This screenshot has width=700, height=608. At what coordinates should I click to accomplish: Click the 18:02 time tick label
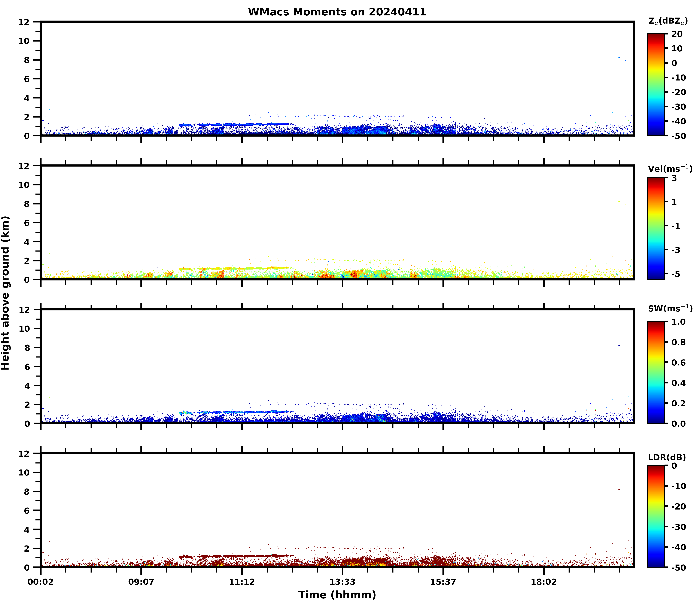(x=544, y=582)
